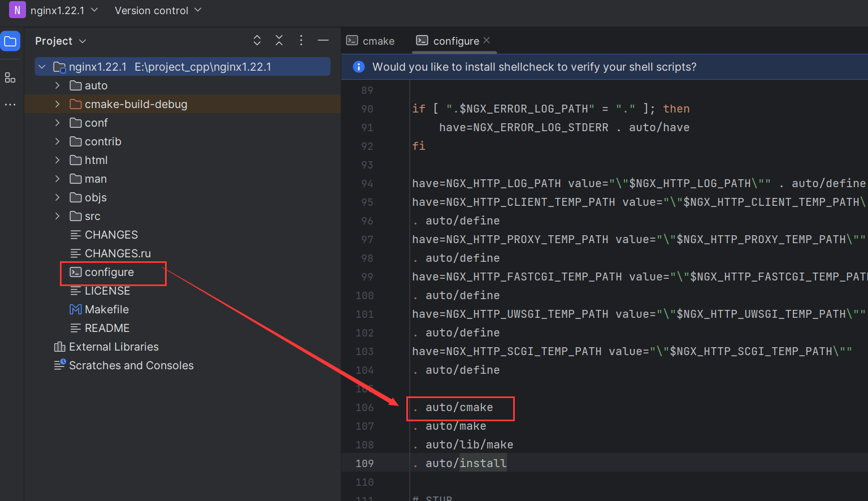Click the '. auto/lib/make' code line
Viewport: 868px width, 501px height.
pos(463,444)
